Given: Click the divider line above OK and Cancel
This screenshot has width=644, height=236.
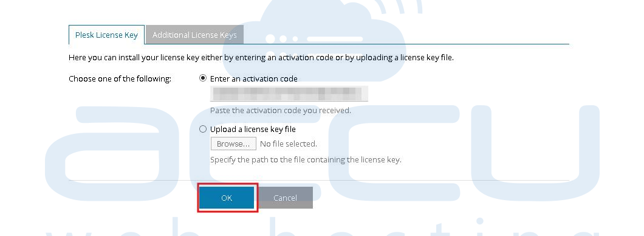Looking at the screenshot, I should [319, 180].
